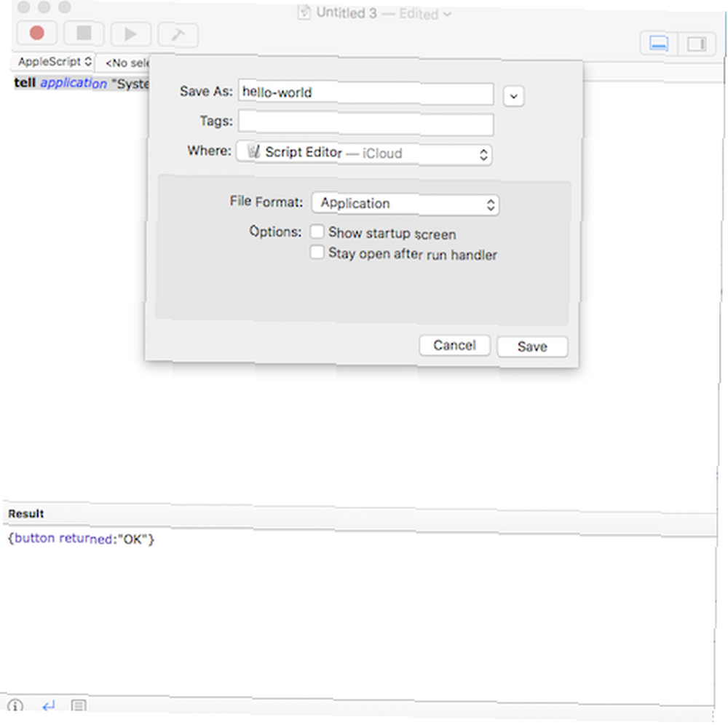Show the description info icon

15,706
